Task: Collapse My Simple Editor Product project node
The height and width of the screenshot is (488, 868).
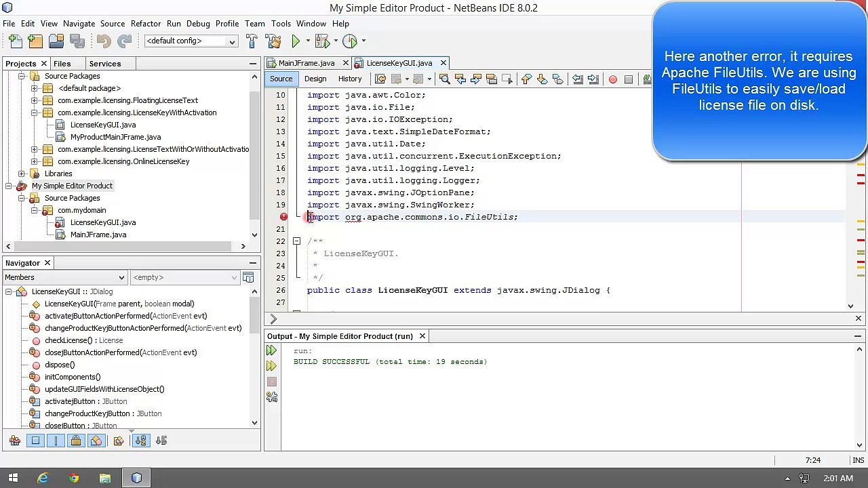Action: [9, 186]
